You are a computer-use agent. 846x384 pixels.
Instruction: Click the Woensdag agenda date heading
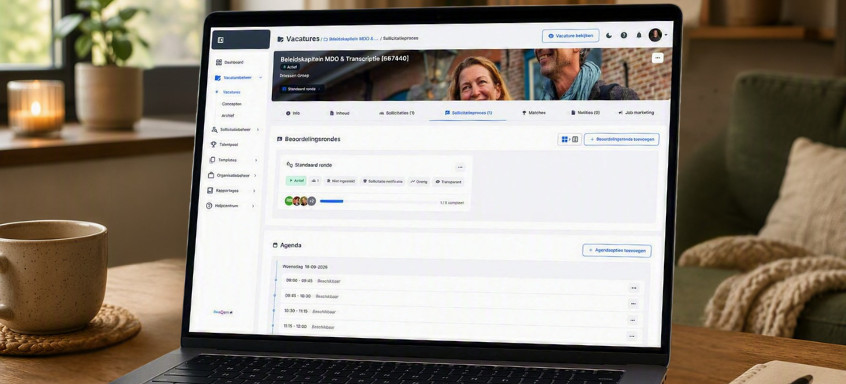tap(305, 267)
